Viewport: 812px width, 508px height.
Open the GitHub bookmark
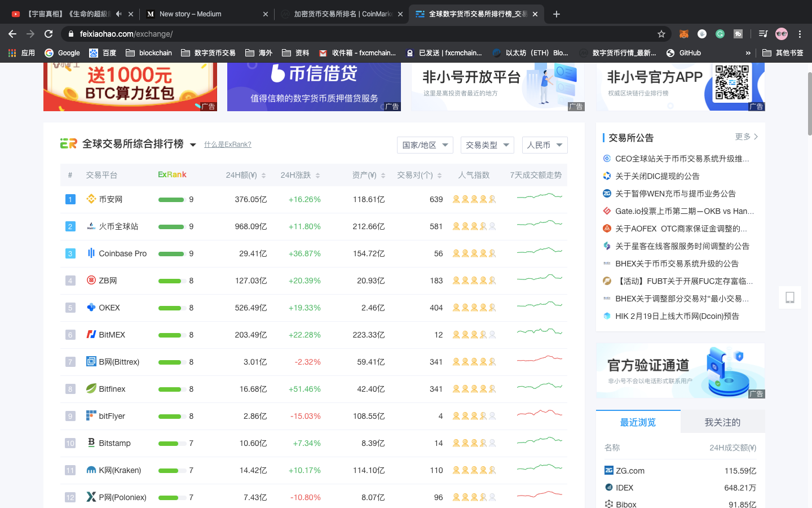point(683,53)
